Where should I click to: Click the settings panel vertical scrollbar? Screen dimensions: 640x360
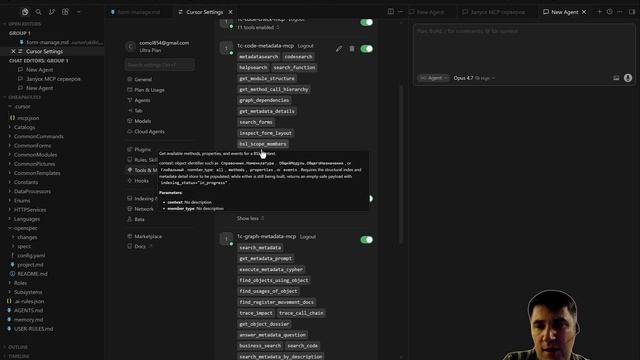[x=401, y=163]
